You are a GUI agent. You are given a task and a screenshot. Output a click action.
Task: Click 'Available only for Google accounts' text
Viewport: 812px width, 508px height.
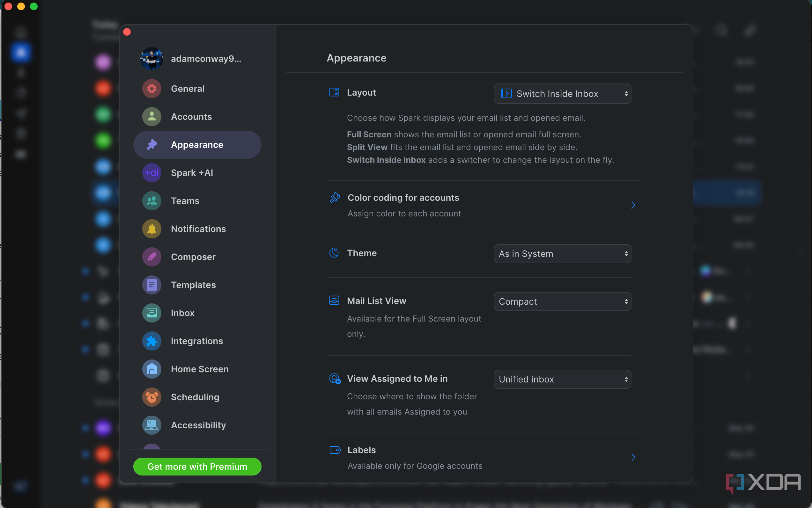(415, 466)
